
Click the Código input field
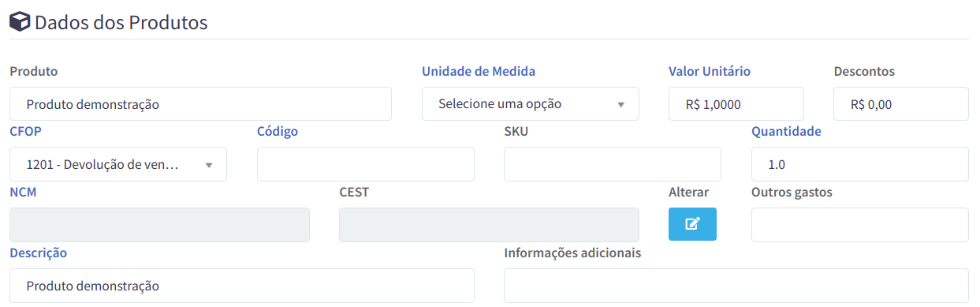click(x=366, y=164)
